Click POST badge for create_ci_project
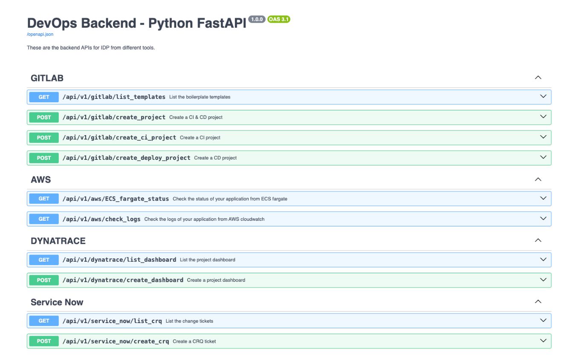The width and height of the screenshot is (588, 364). (x=44, y=138)
